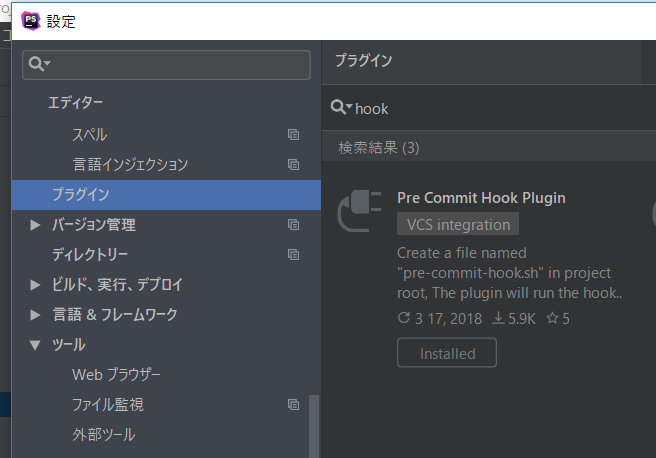Click the Pre Commit Hook plug icon
Screen dimensions: 656x458
[x=359, y=212]
